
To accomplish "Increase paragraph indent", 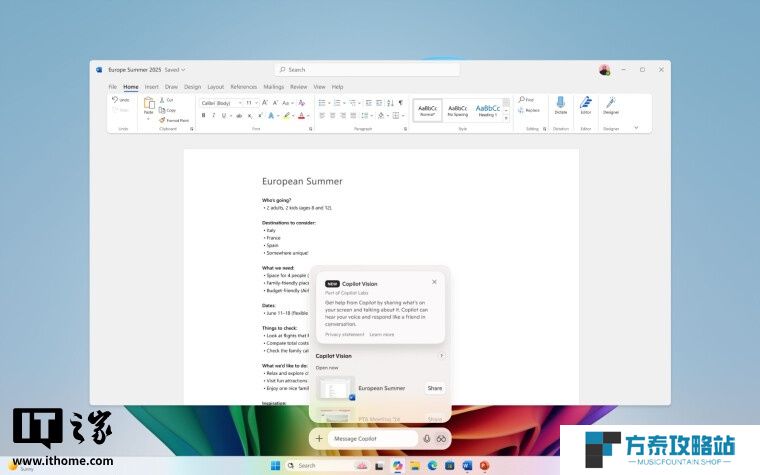I will (x=379, y=103).
